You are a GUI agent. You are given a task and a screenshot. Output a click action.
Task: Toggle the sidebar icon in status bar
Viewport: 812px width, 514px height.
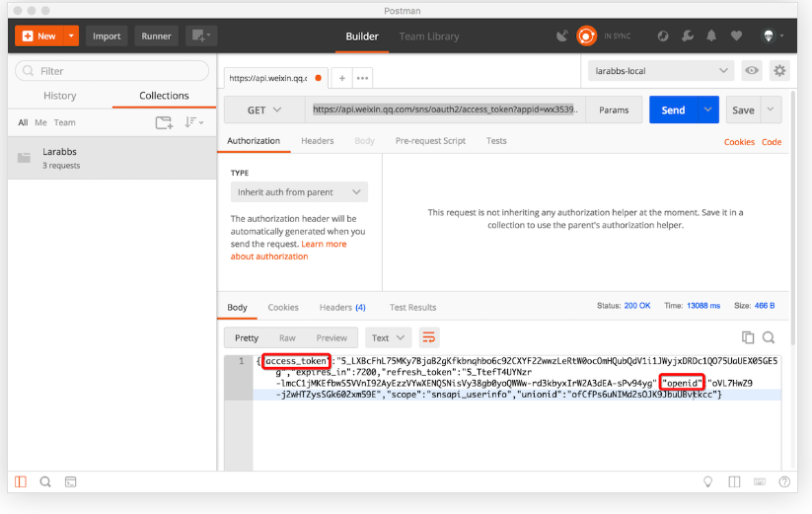pyautogui.click(x=21, y=481)
